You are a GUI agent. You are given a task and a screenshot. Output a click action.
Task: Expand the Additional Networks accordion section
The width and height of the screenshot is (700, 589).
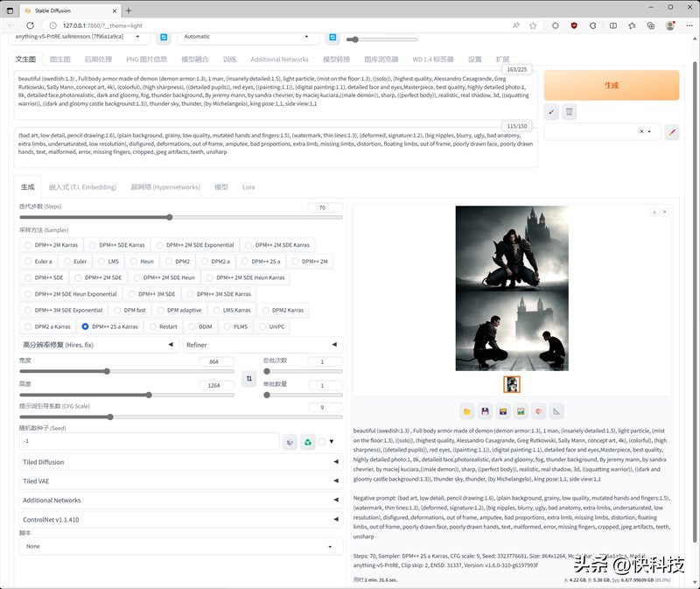point(181,501)
